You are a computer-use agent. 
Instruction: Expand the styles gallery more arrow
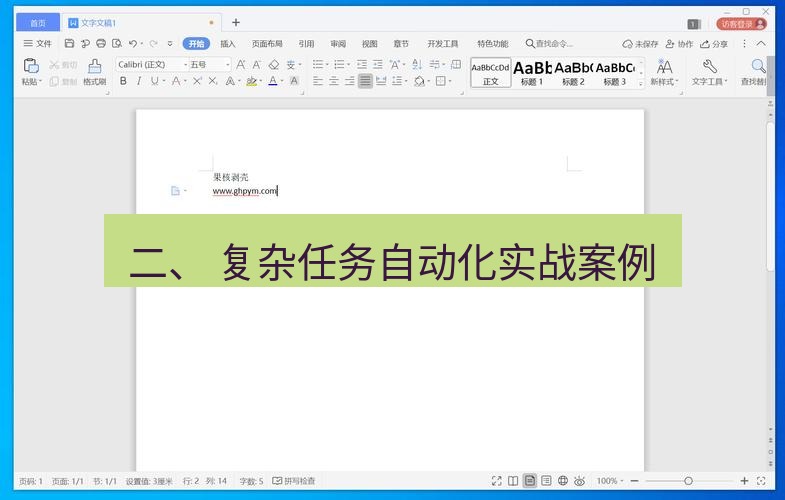point(641,84)
